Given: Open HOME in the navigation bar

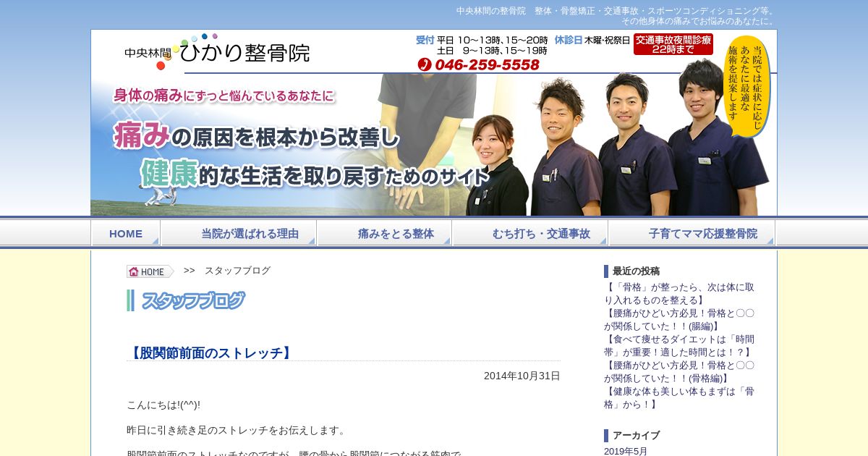Looking at the screenshot, I should [126, 233].
